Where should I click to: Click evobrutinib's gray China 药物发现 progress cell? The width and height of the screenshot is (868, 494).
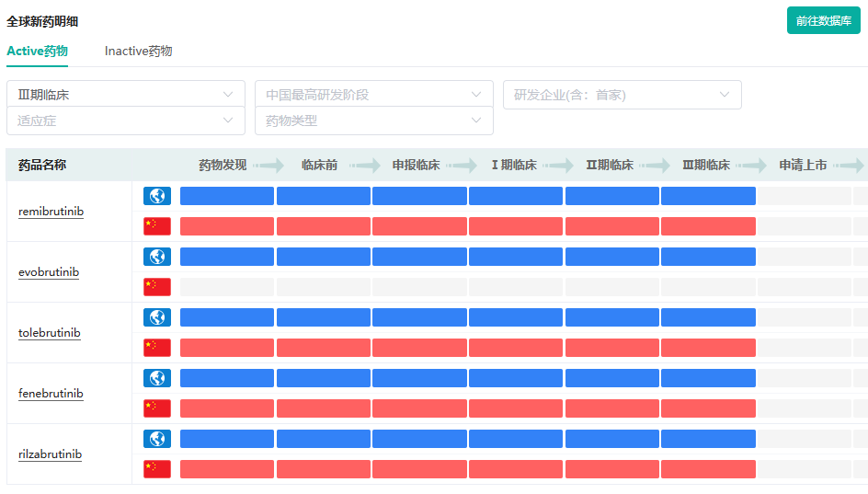click(227, 287)
